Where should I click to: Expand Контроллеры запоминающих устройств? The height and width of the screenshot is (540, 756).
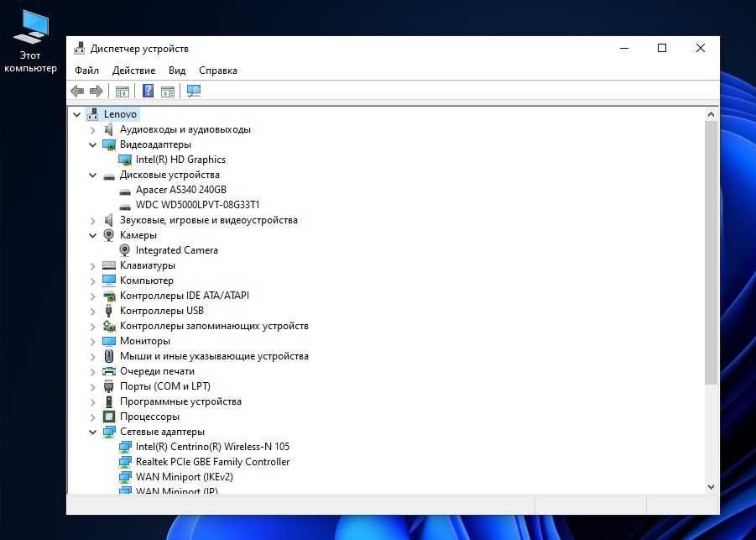[x=92, y=326]
